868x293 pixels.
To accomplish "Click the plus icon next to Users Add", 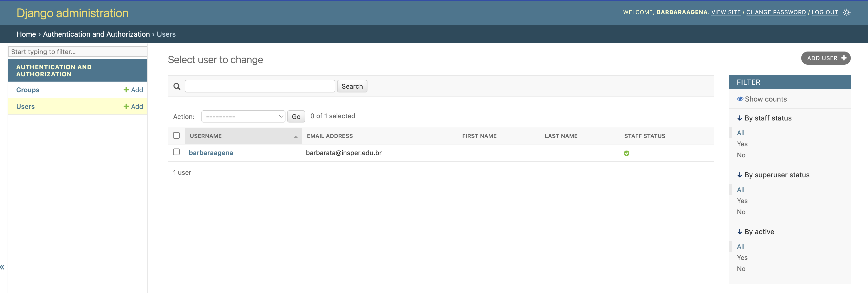I will click(x=126, y=106).
